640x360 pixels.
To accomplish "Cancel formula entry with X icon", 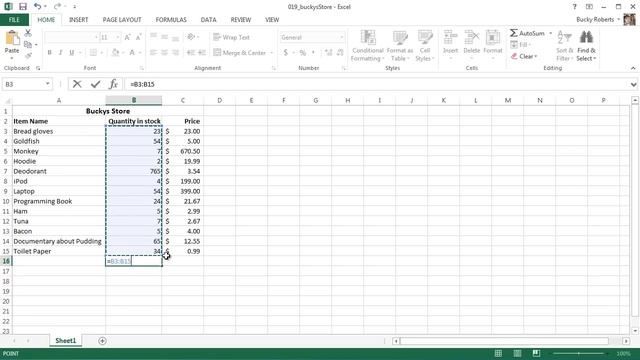I will click(x=77, y=84).
